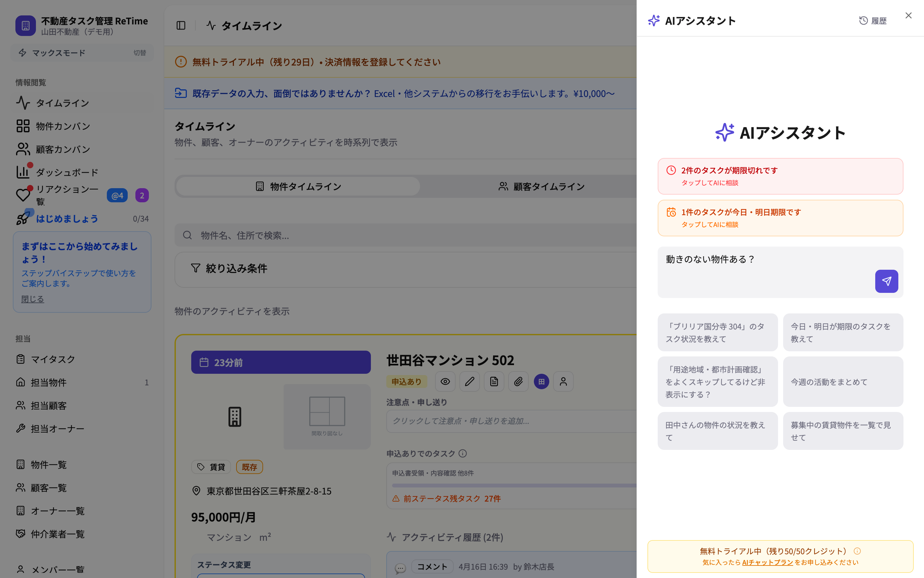Click the ReTime app logo icon
924x578 pixels.
[x=26, y=26]
